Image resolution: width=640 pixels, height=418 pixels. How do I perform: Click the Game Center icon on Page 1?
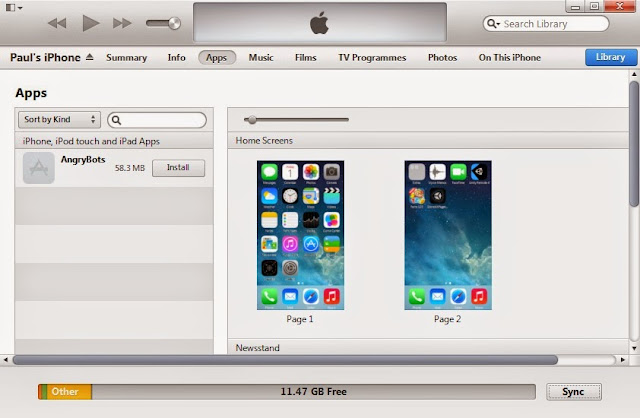331,220
